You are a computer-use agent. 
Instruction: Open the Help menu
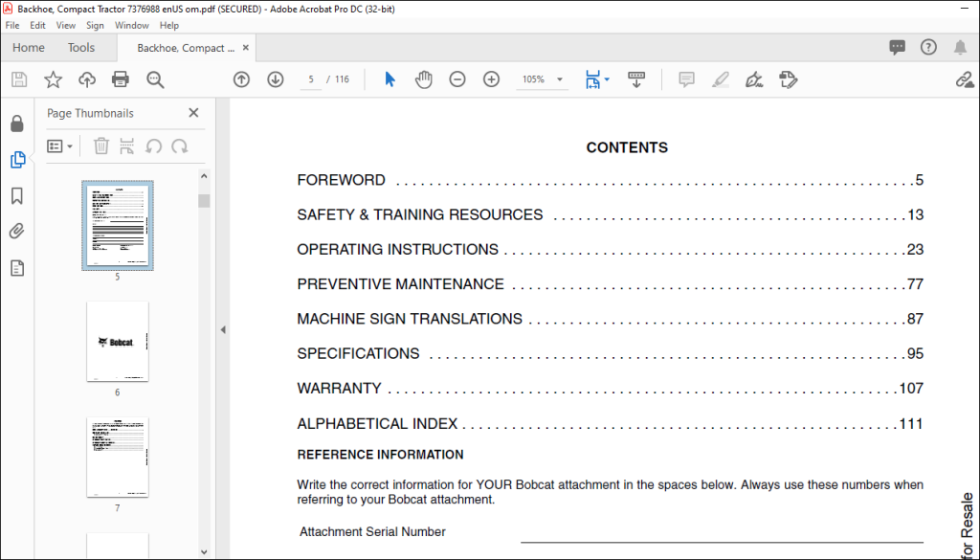point(169,26)
